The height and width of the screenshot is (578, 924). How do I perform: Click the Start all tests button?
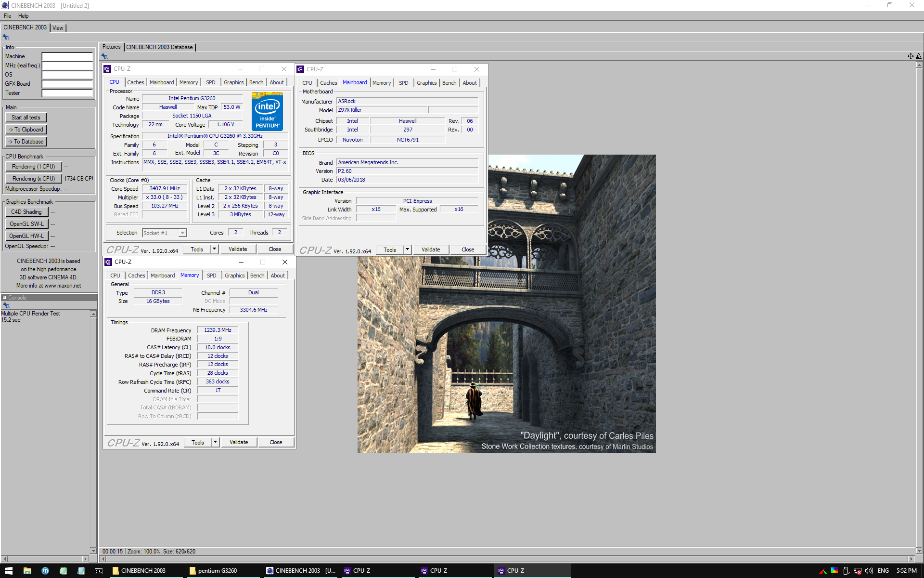coord(26,118)
